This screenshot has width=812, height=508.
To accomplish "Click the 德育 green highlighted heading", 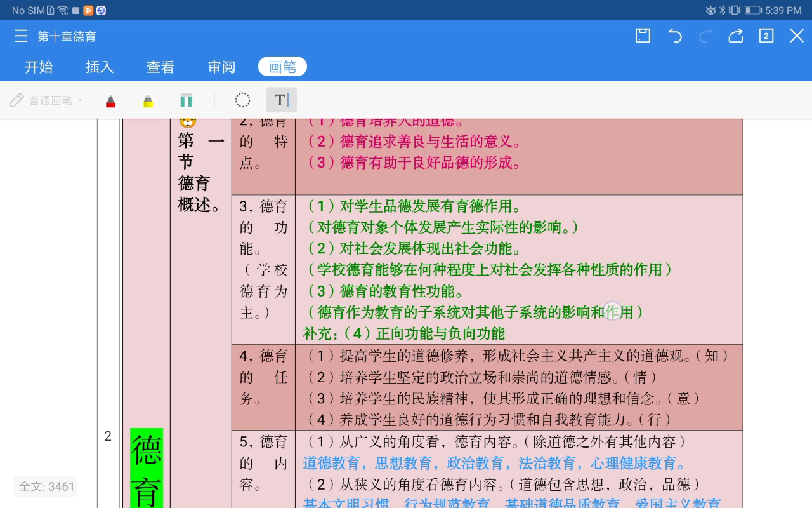I will coord(147,469).
